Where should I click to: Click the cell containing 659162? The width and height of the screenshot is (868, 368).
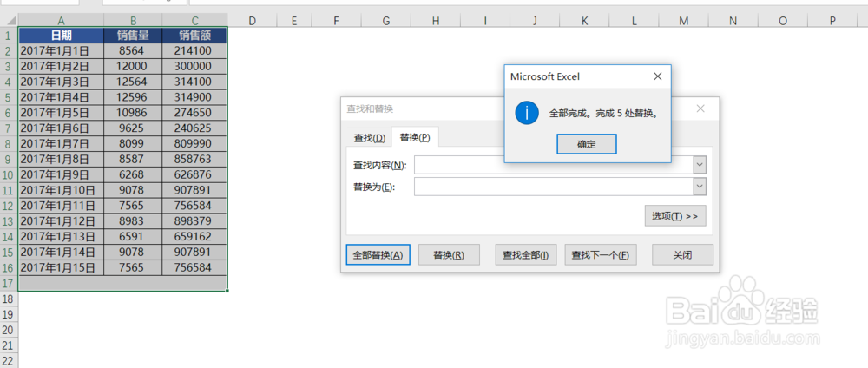pyautogui.click(x=194, y=237)
